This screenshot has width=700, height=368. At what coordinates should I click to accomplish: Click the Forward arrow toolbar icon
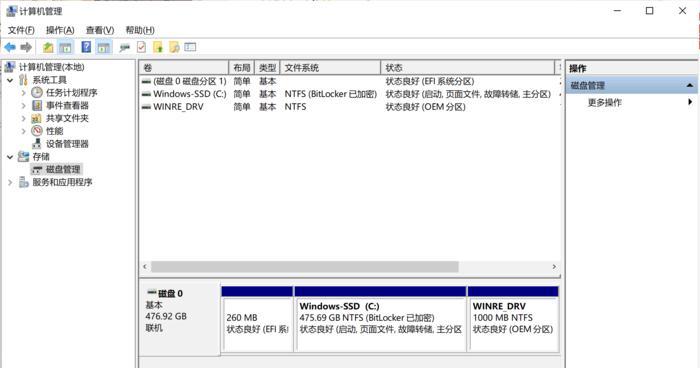pyautogui.click(x=26, y=47)
